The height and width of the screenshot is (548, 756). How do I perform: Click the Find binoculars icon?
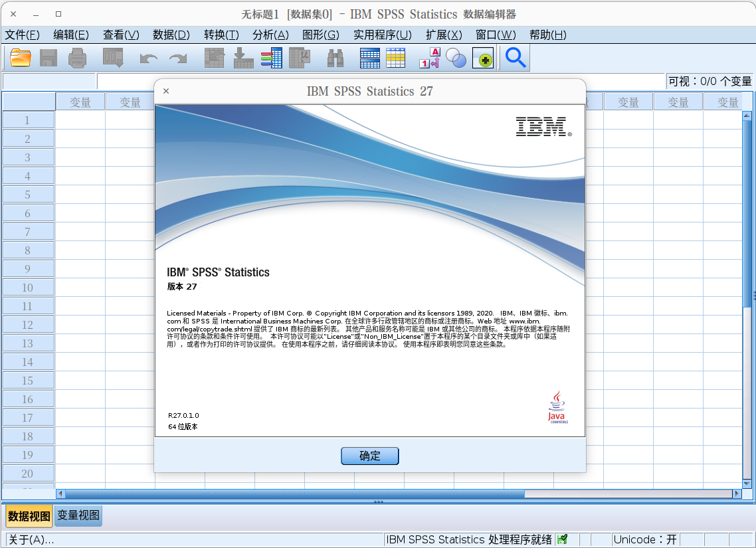(x=335, y=58)
